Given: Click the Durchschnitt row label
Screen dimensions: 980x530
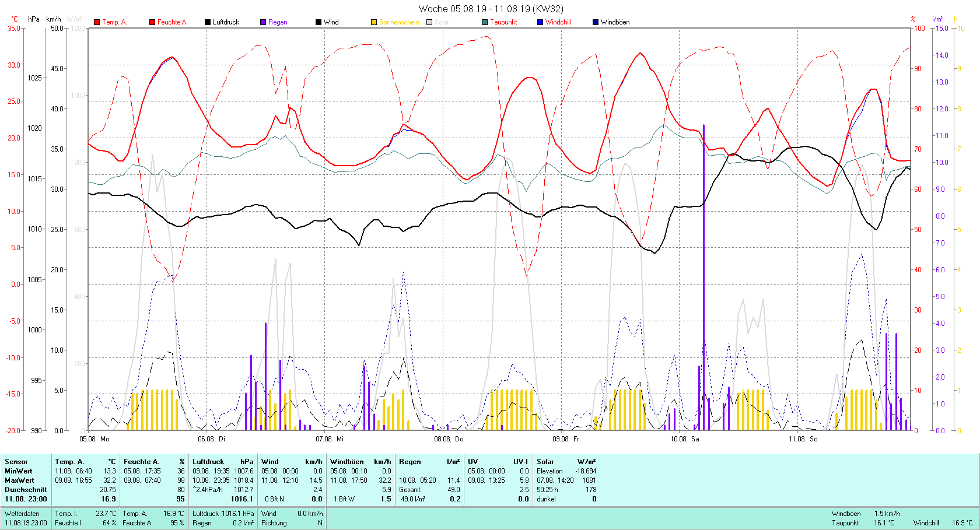Looking at the screenshot, I should 26,490.
